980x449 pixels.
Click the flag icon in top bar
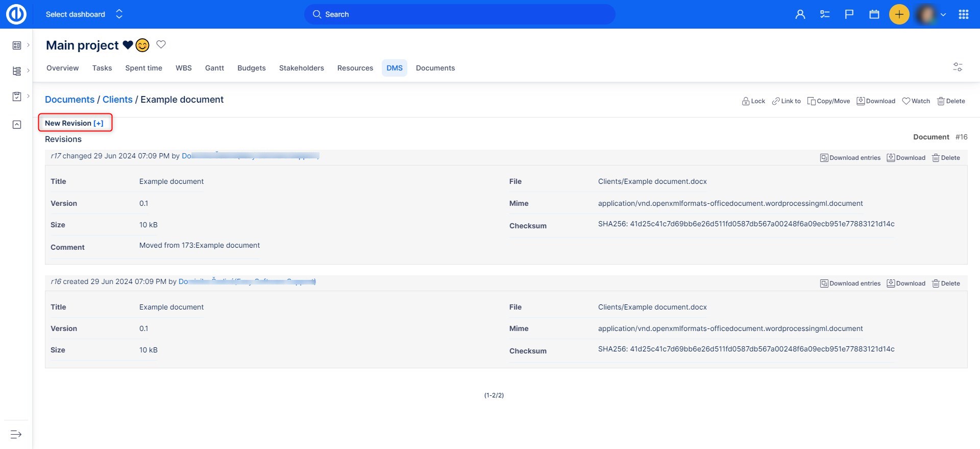point(849,14)
